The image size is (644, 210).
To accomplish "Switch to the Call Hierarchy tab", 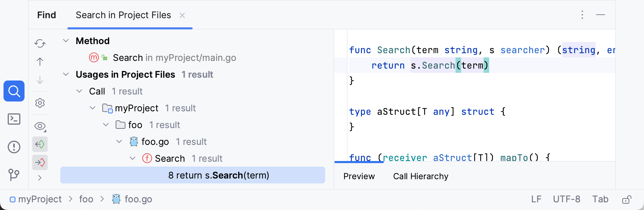I will pos(420,176).
